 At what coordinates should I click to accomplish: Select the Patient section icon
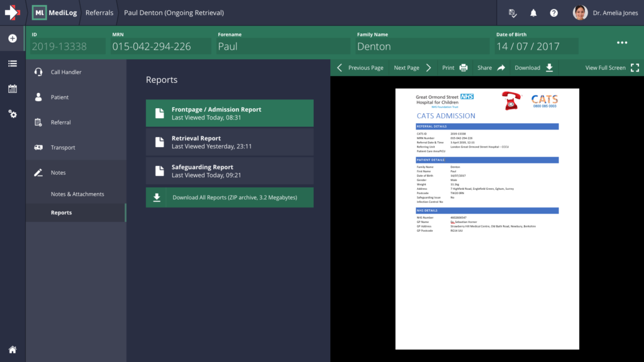point(39,97)
